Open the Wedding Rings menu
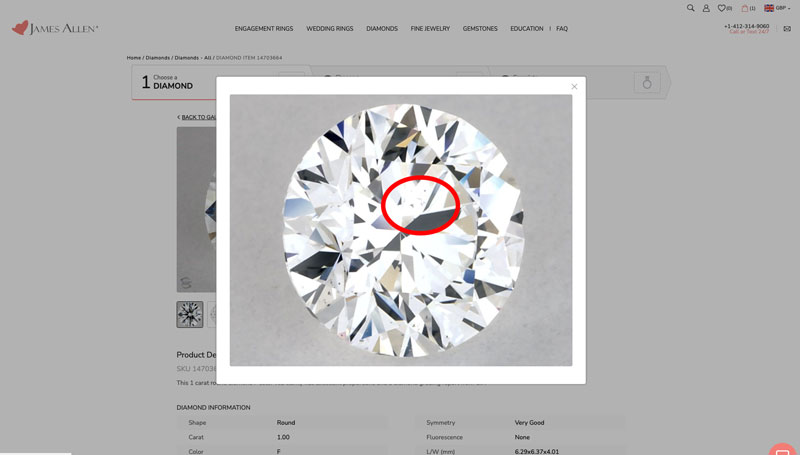800x455 pixels. tap(330, 29)
